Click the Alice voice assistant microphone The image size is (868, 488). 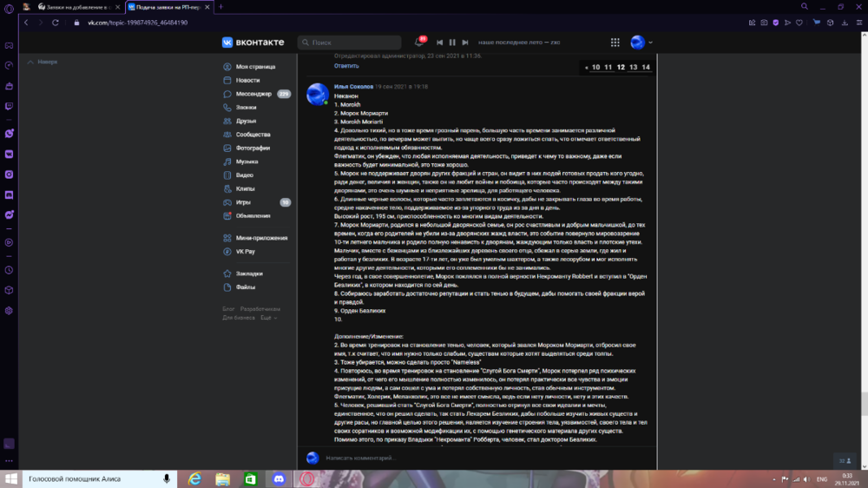(x=167, y=478)
